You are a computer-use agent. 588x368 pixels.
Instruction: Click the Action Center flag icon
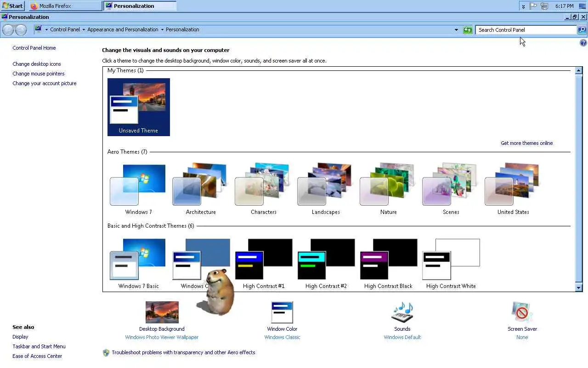point(533,6)
